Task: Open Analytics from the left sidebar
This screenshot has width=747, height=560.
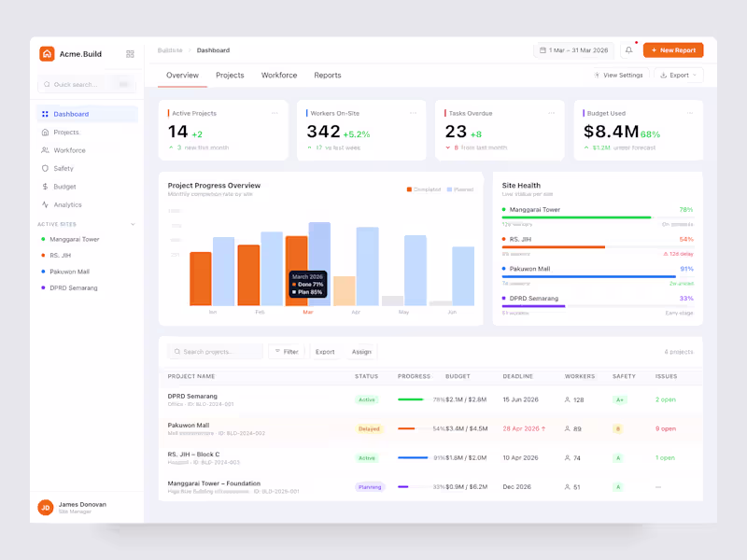Action: [x=70, y=204]
